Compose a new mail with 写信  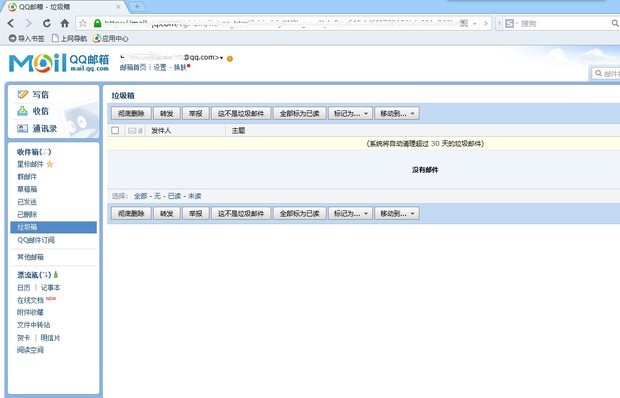[x=33, y=94]
